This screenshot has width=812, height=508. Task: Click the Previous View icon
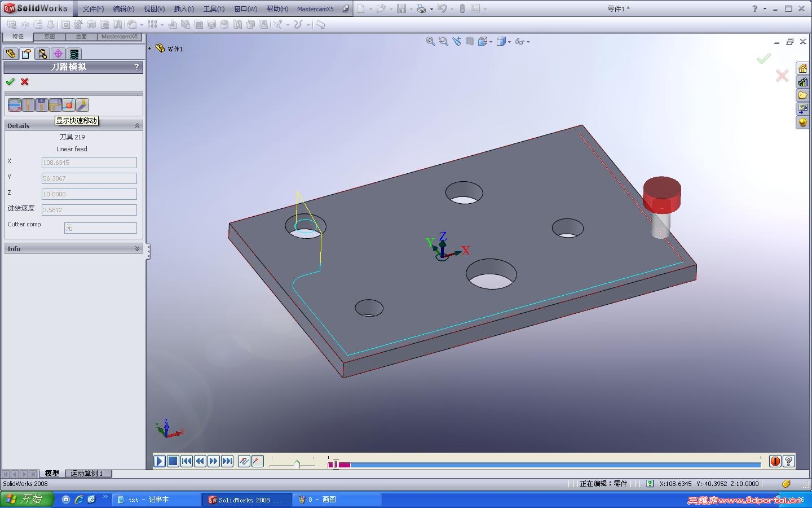(457, 41)
